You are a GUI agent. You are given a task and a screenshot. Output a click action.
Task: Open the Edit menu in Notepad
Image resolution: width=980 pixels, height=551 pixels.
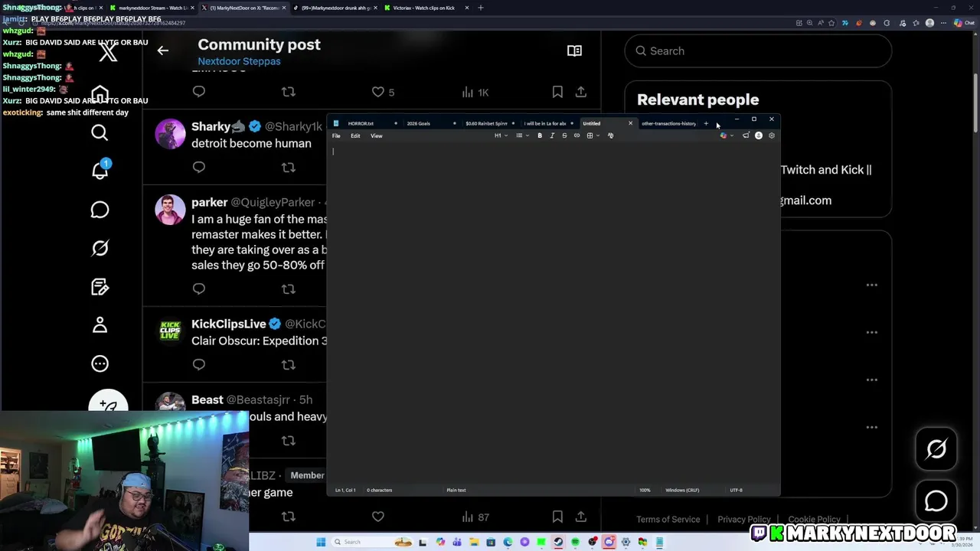[355, 135]
